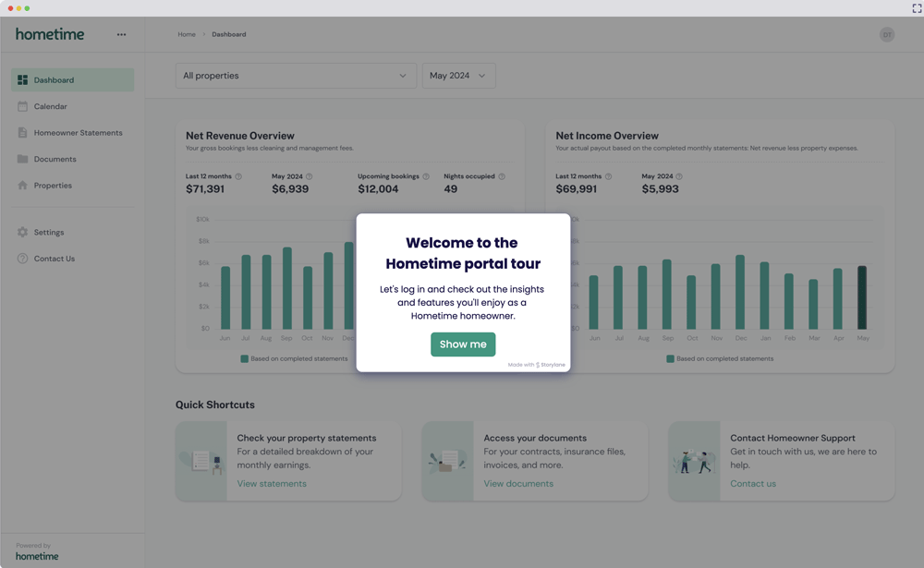Screen dimensions: 924x568
Task: Click the Access your documents title
Action: point(535,438)
